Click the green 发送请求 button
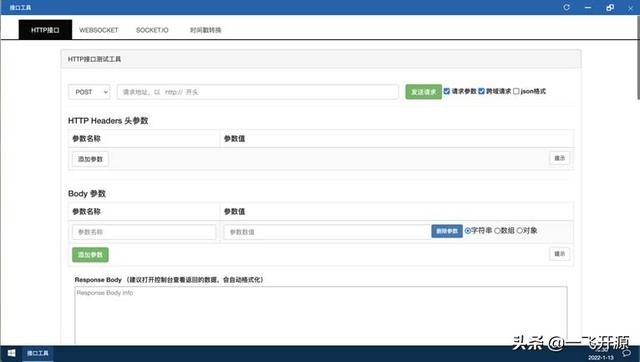Image resolution: width=640 pixels, height=362 pixels. point(423,92)
